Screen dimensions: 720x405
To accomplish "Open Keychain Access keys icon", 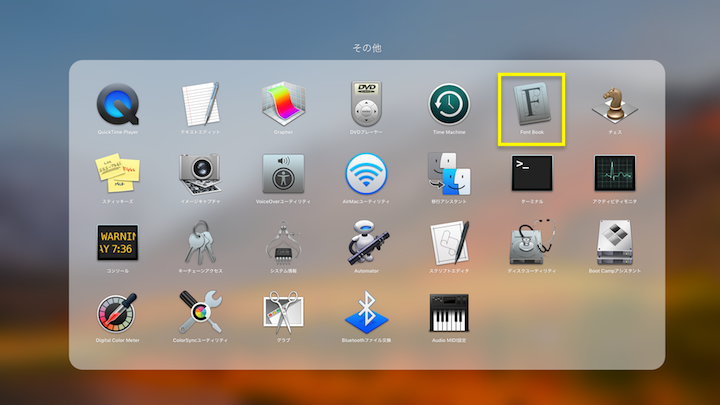I will (201, 242).
